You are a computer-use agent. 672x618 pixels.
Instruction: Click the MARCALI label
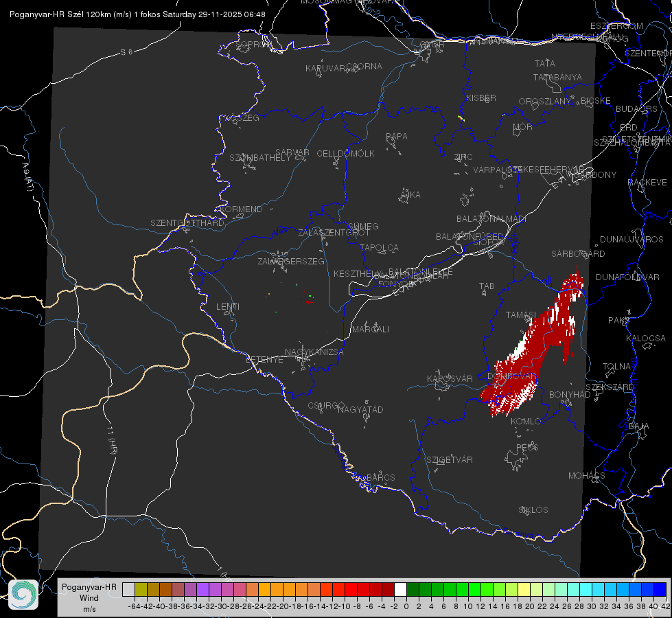[371, 330]
